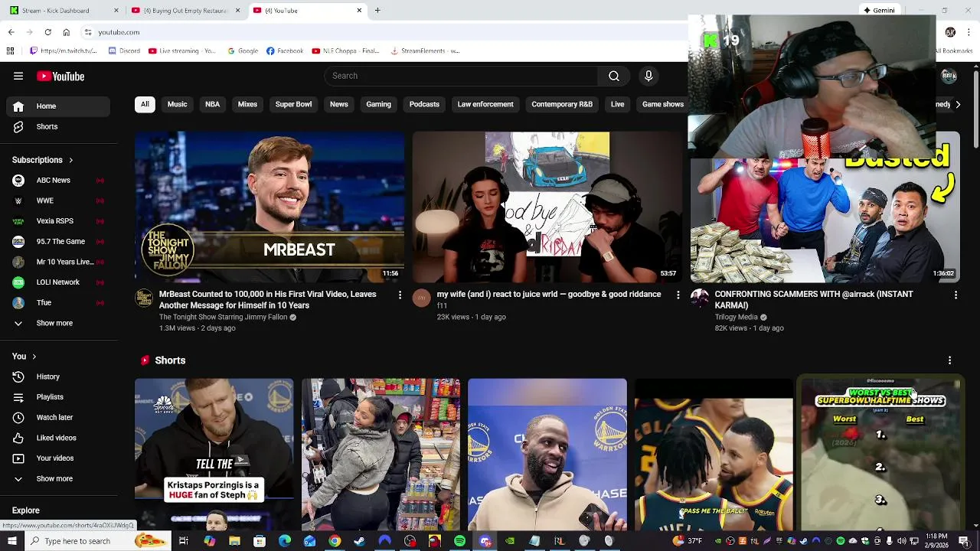980x551 pixels.
Task: Start voice search with microphone
Action: coord(648,76)
